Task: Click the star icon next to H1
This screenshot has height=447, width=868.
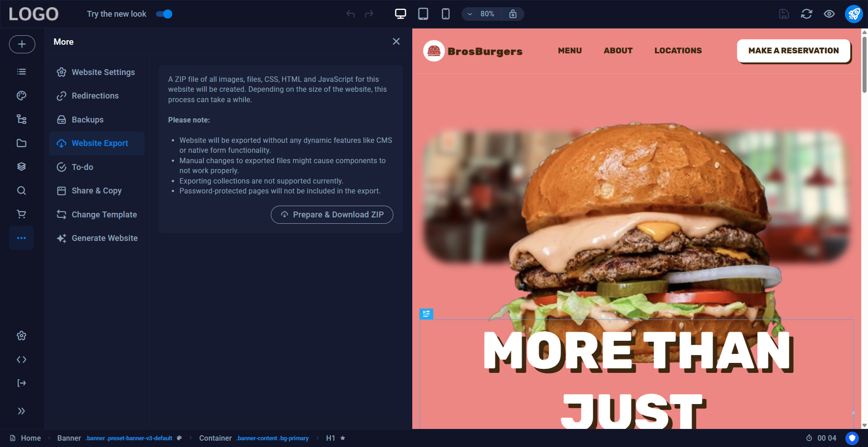Action: pos(343,438)
